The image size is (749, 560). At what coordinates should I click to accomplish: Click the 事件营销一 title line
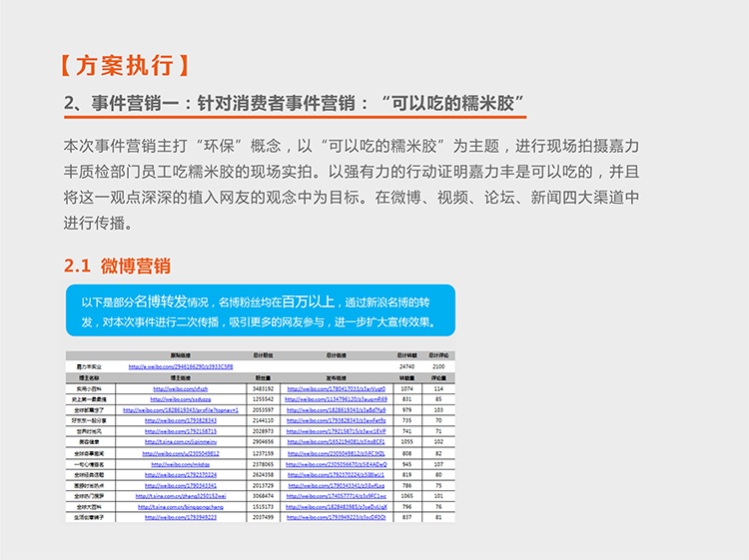coord(295,103)
